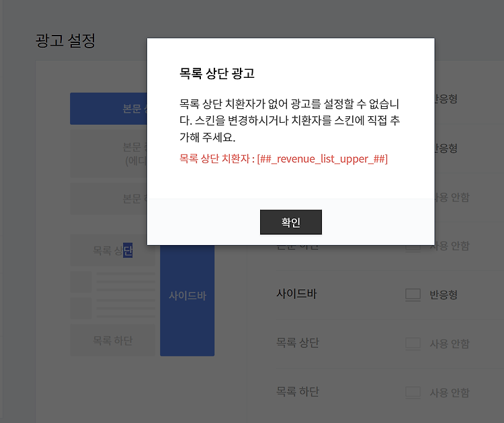The image size is (504, 423).
Task: Click the 광고 설정 page heading
Action: click(65, 41)
